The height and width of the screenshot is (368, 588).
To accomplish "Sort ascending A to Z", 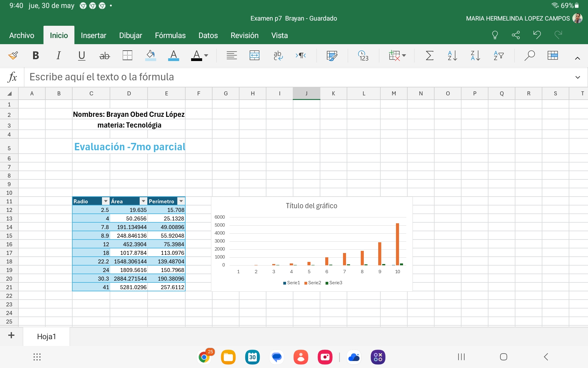I will 452,56.
